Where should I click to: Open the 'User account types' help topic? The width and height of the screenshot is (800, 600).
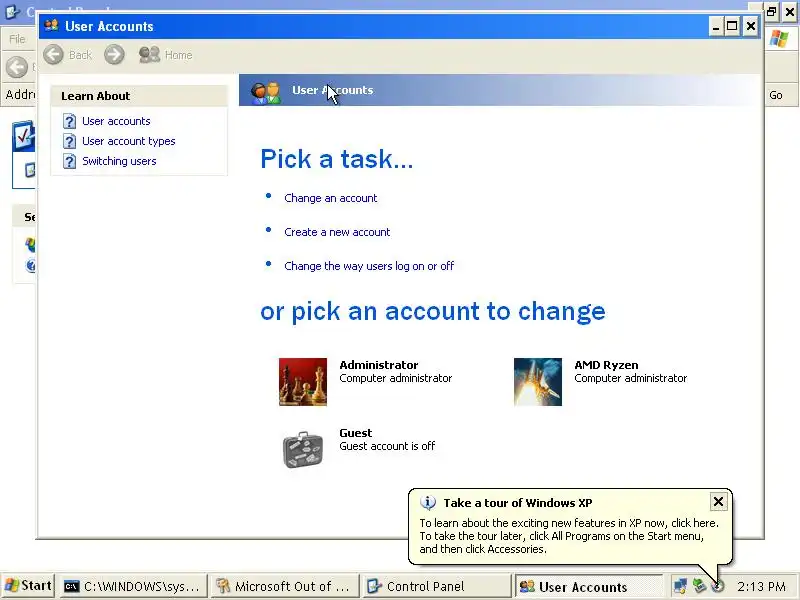(x=129, y=141)
